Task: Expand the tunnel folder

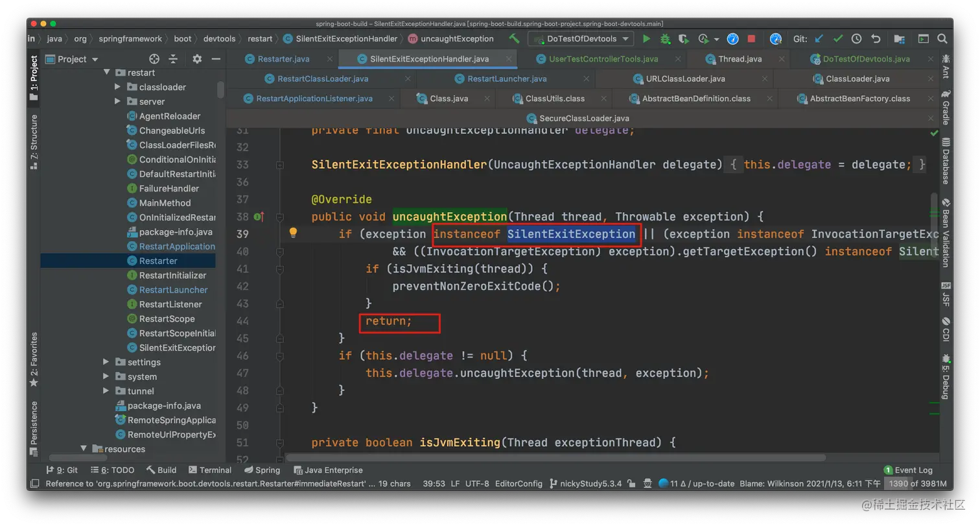Action: (x=106, y=391)
